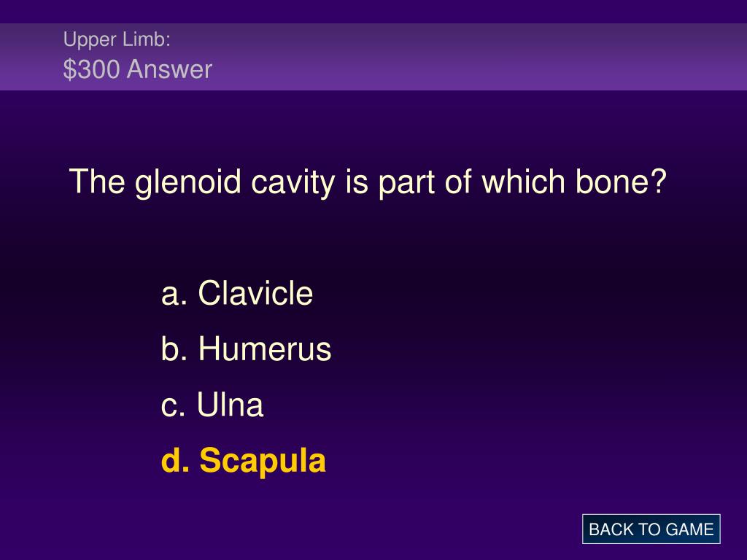Click the "$300" amount in the title
Viewport: 747px width, 560px height.
91,69
